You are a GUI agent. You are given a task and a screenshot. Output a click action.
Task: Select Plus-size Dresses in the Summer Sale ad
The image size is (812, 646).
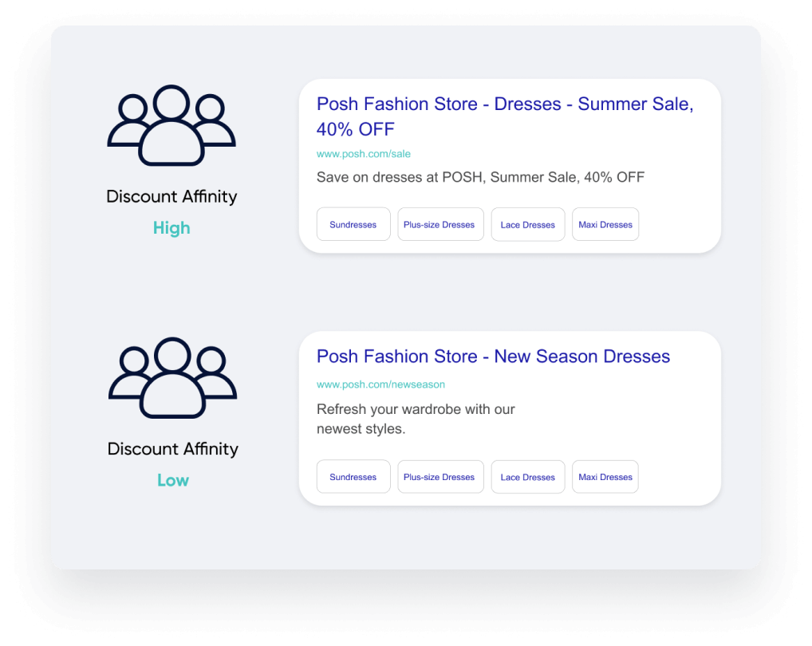(x=440, y=224)
